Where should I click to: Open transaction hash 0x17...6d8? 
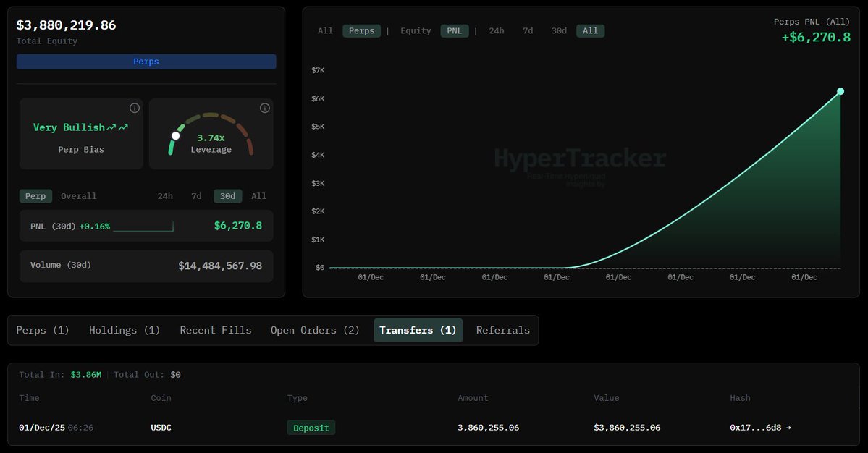click(754, 427)
